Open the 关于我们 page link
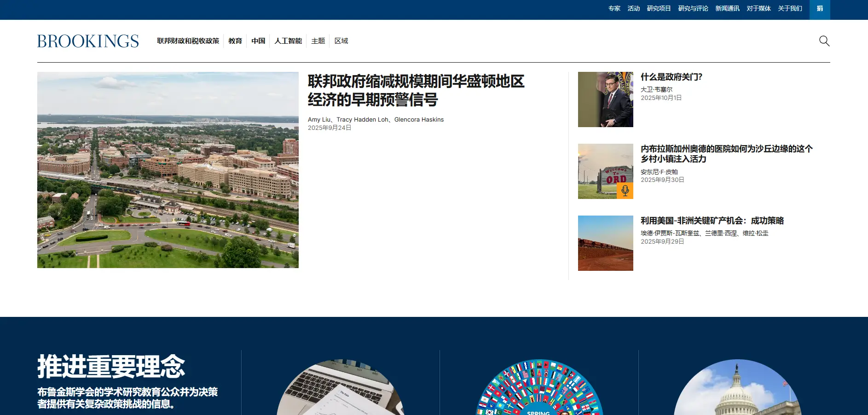868x415 pixels. pos(790,9)
